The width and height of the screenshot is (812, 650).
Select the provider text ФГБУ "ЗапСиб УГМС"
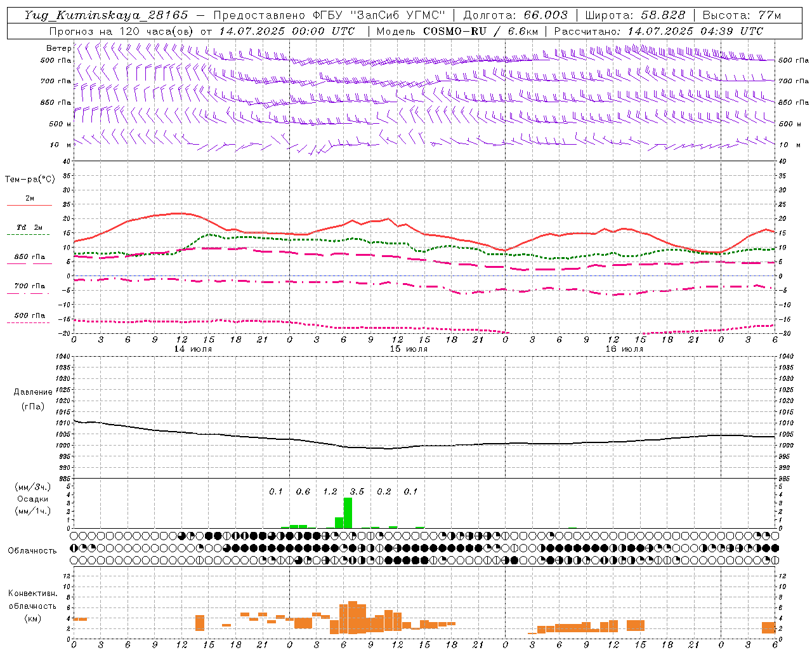(x=379, y=15)
